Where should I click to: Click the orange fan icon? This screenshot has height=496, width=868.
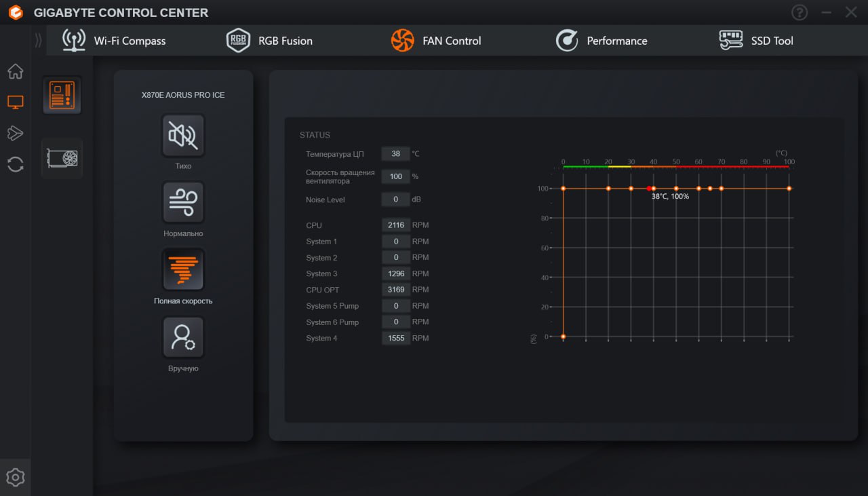point(403,41)
